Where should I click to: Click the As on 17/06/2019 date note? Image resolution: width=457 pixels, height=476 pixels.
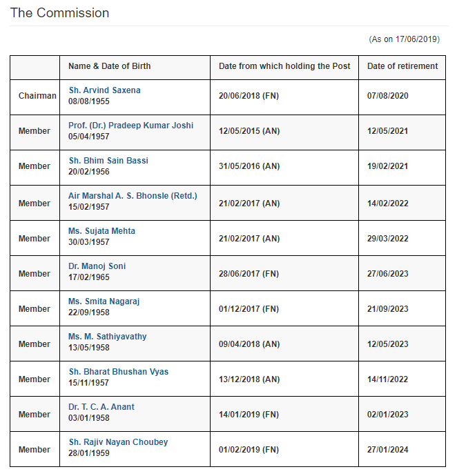[x=404, y=39]
